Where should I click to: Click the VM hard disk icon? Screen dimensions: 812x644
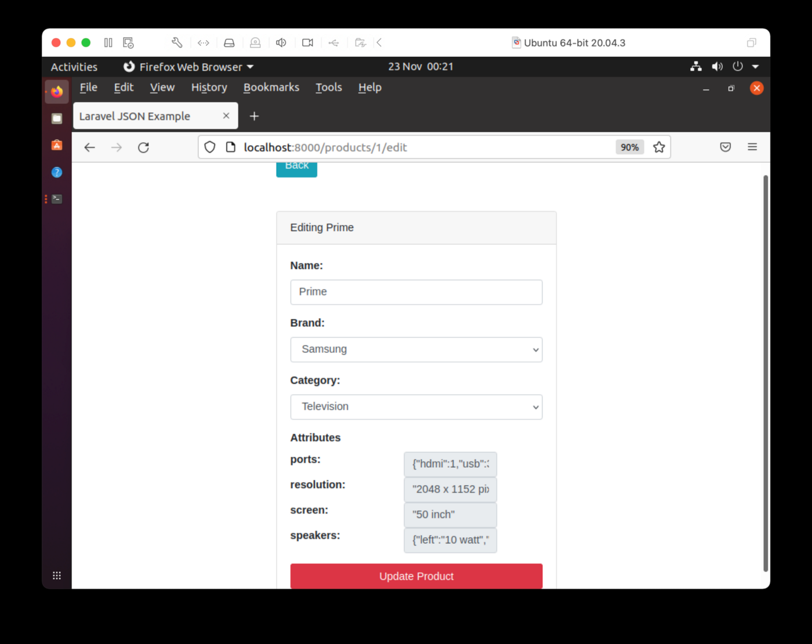(229, 43)
